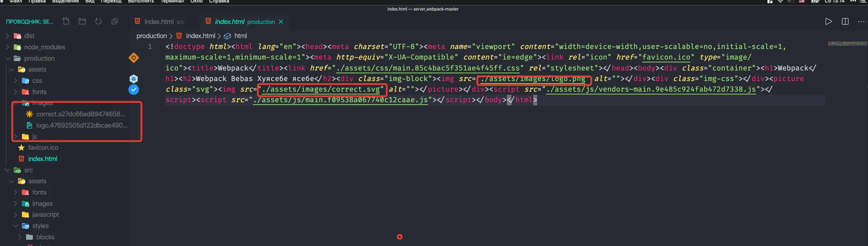Expand the blocks folder

19,237
